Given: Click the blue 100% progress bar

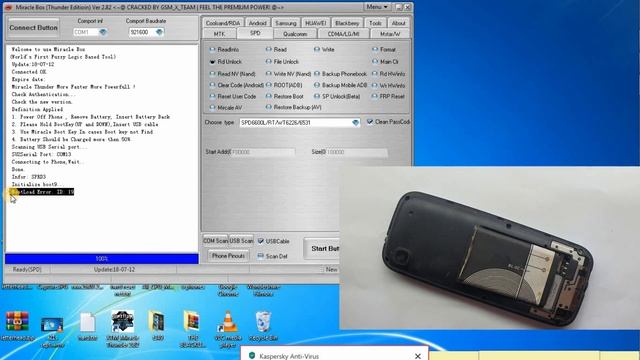Looking at the screenshot, I should tap(102, 259).
